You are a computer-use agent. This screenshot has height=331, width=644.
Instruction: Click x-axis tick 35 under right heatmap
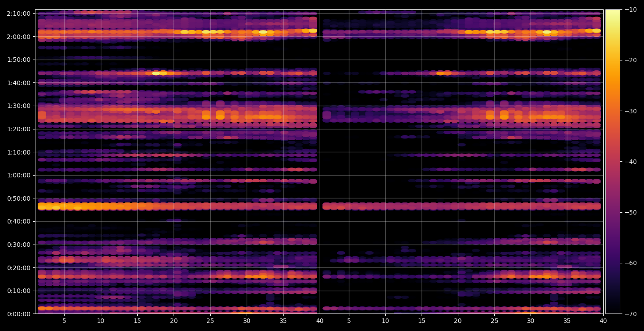(567, 321)
